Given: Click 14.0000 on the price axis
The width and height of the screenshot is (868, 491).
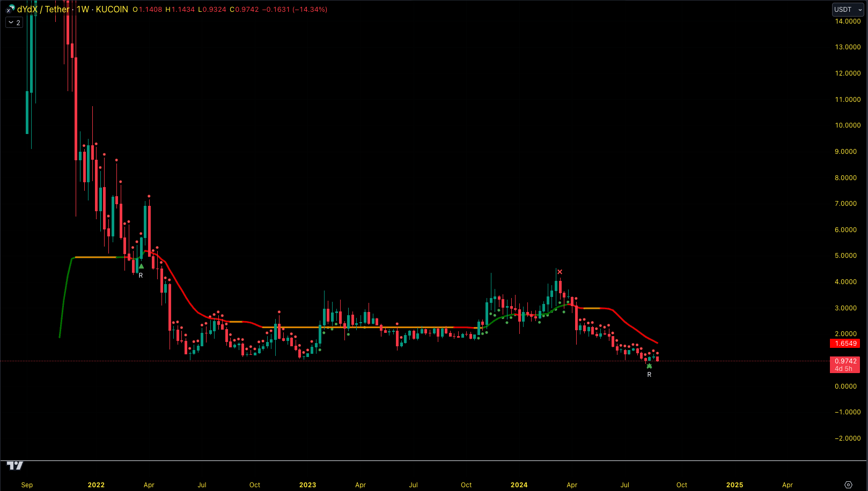Looking at the screenshot, I should pos(848,21).
